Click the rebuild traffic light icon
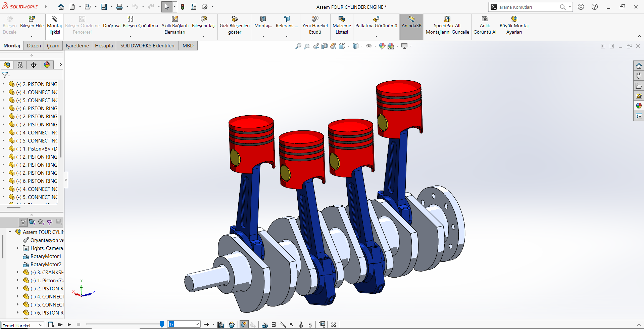 tap(183, 7)
